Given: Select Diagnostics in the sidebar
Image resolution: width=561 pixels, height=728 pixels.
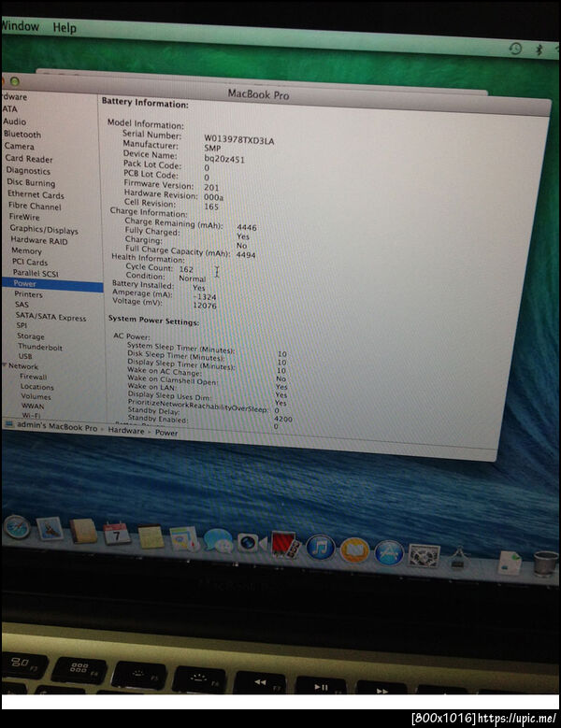Looking at the screenshot, I should (x=28, y=171).
